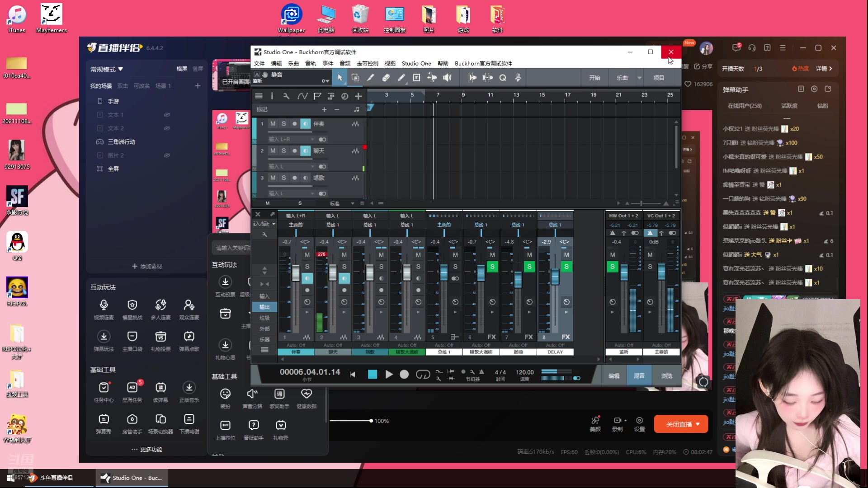Select 三角洲行动 scene source
The image size is (868, 488).
point(121,142)
